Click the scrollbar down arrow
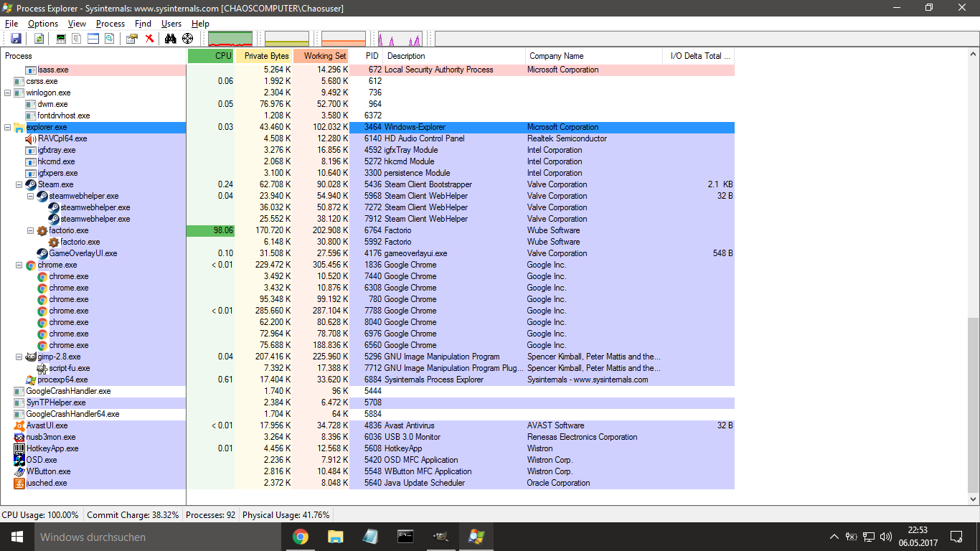Viewport: 980px width, 551px height. pos(974,499)
